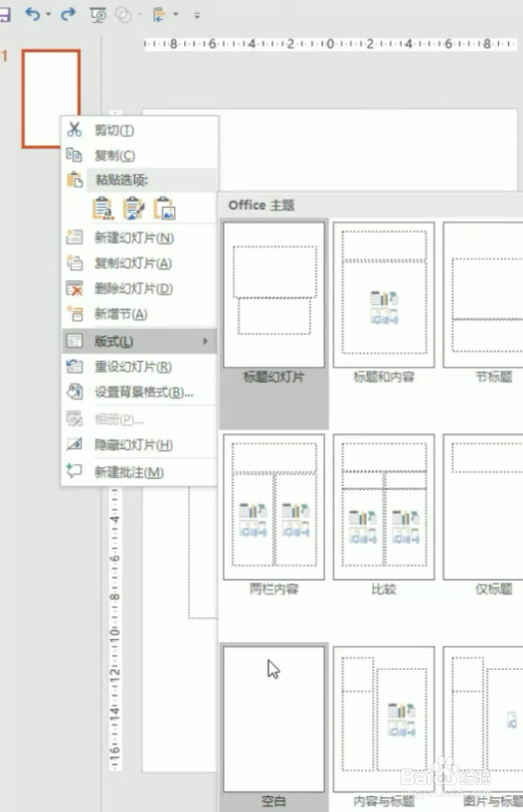Expand the 版式(L) submenu arrow

click(x=205, y=341)
